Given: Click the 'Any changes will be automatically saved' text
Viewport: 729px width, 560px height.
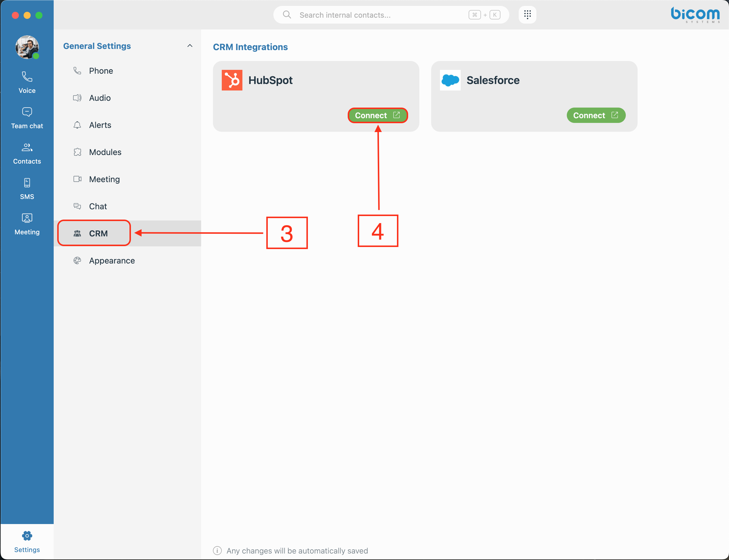Looking at the screenshot, I should (297, 551).
